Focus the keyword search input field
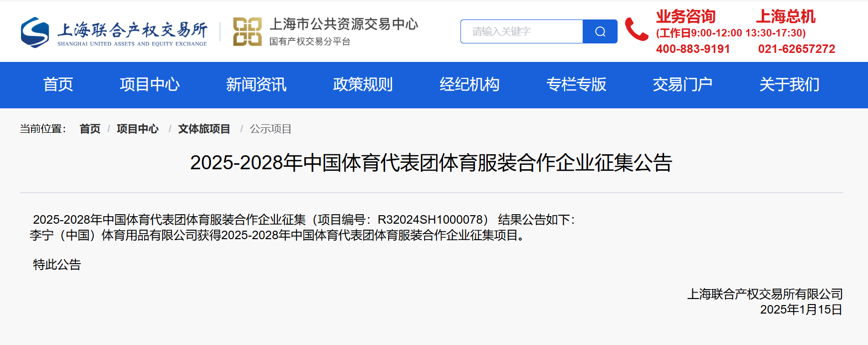Screen dimensions: 868x345 click(x=522, y=31)
